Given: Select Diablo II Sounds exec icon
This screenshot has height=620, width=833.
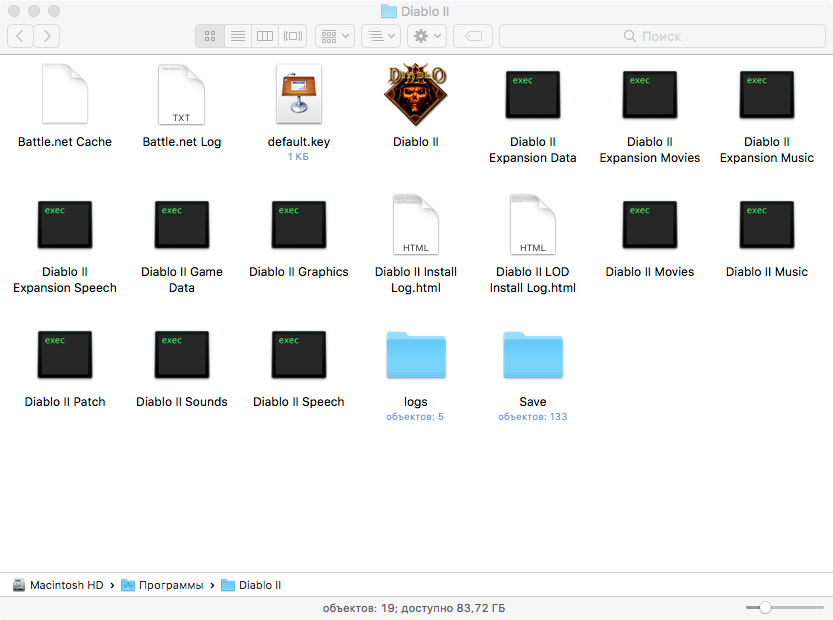Looking at the screenshot, I should (x=182, y=355).
